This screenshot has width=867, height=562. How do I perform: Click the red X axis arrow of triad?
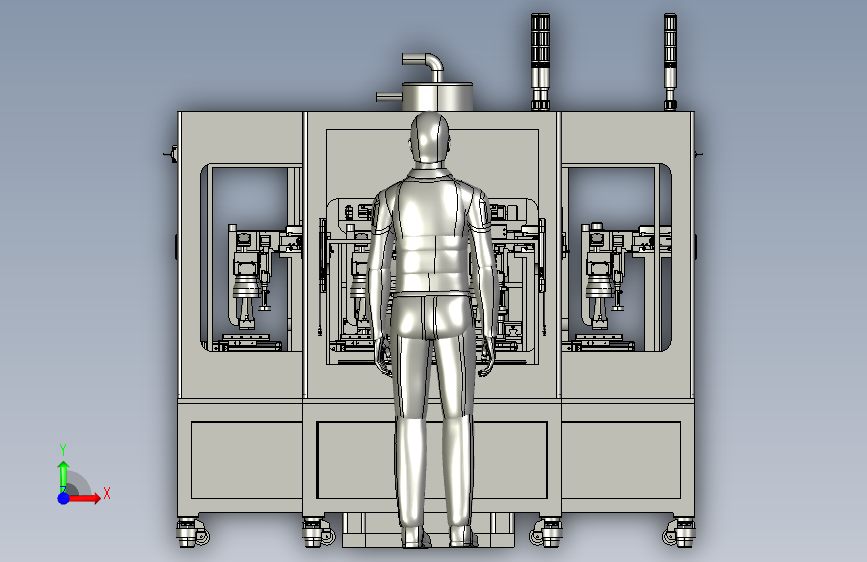[x=84, y=498]
